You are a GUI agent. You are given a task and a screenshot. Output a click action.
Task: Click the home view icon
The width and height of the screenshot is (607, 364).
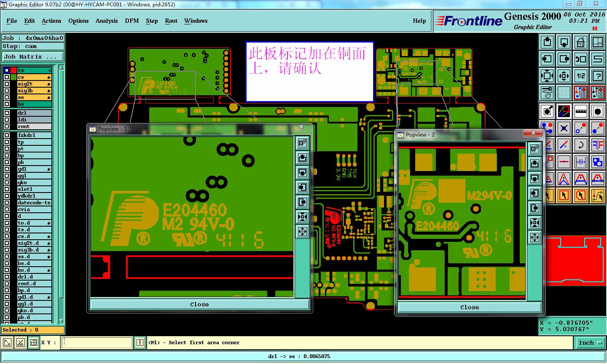point(581,42)
